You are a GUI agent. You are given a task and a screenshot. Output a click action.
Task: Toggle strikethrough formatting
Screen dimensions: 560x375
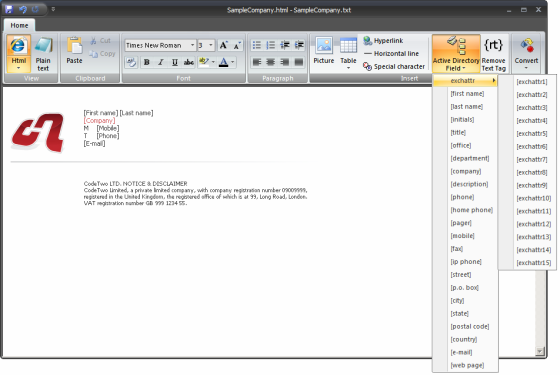[x=189, y=62]
